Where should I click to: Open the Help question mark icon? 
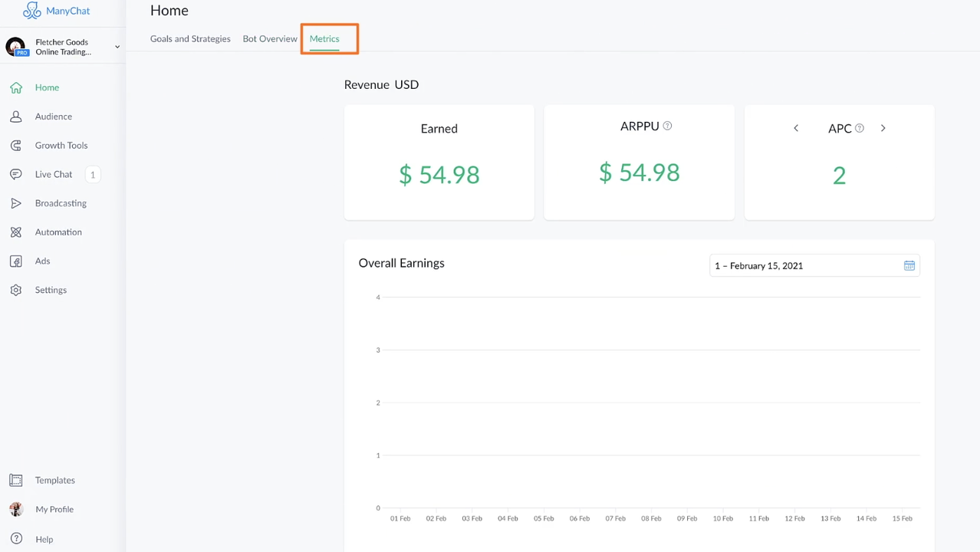pos(16,539)
